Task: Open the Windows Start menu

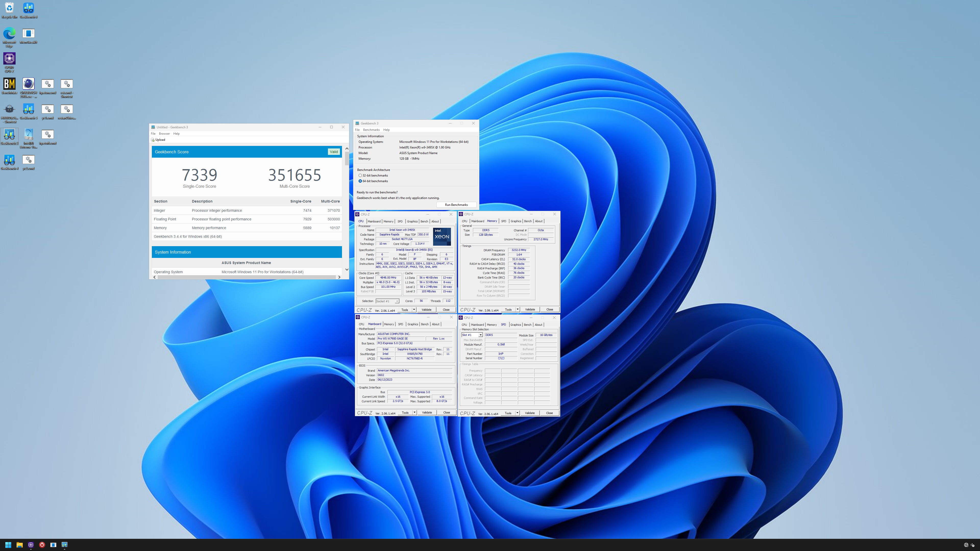Action: [8, 545]
